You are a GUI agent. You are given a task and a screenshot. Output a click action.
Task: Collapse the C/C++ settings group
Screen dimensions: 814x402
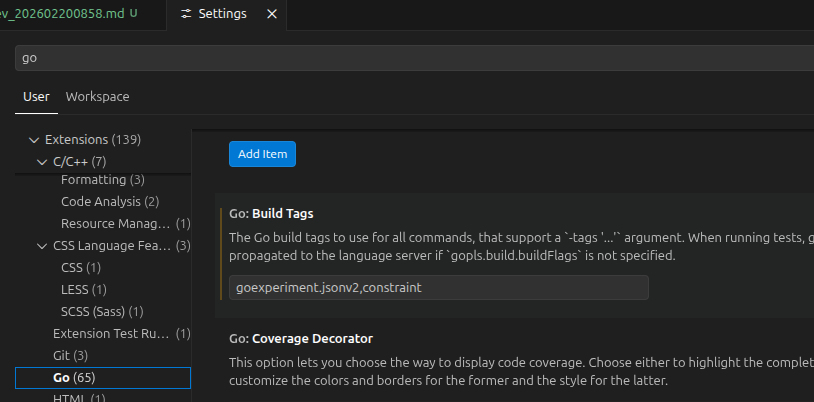click(43, 162)
